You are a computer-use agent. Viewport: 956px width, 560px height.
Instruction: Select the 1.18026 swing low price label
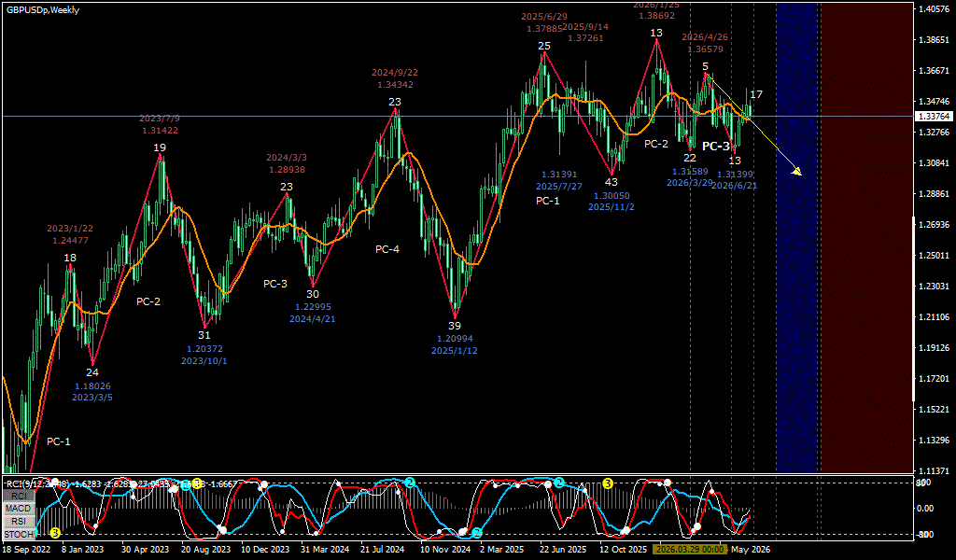(92, 385)
